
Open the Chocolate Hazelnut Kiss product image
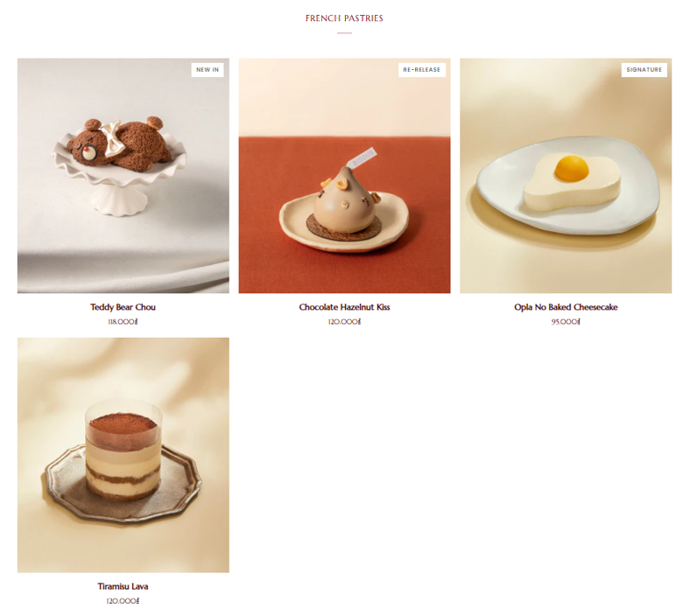(x=344, y=175)
